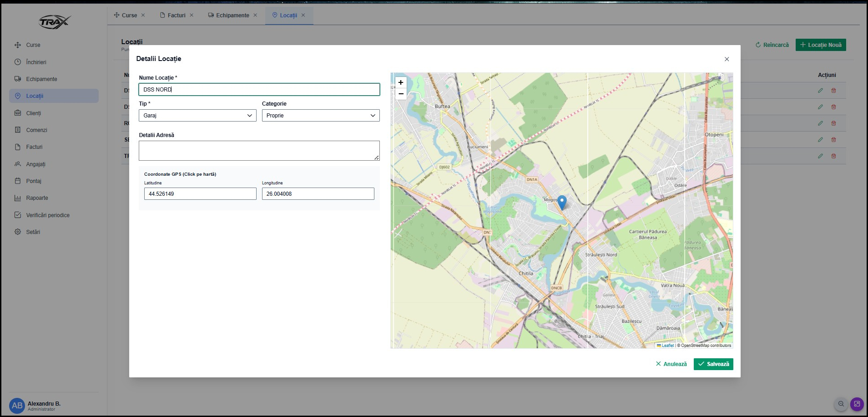Select Clienți in the sidebar menu

pyautogui.click(x=33, y=113)
